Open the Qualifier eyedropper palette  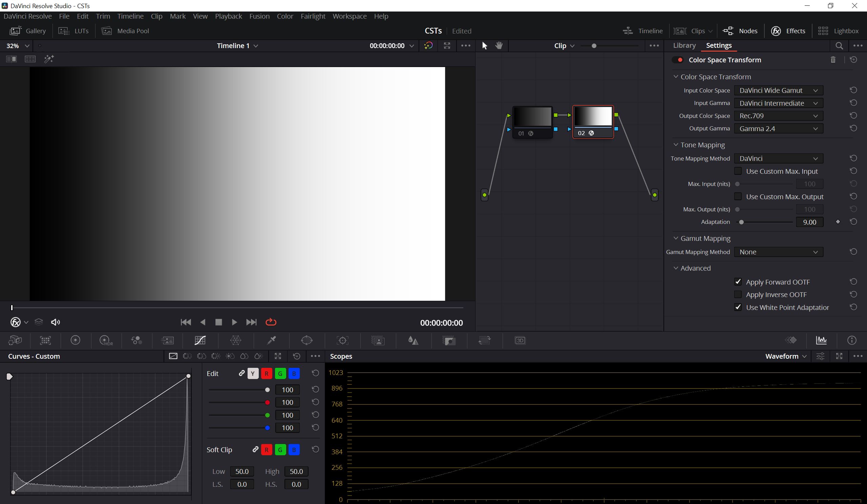[x=272, y=340]
